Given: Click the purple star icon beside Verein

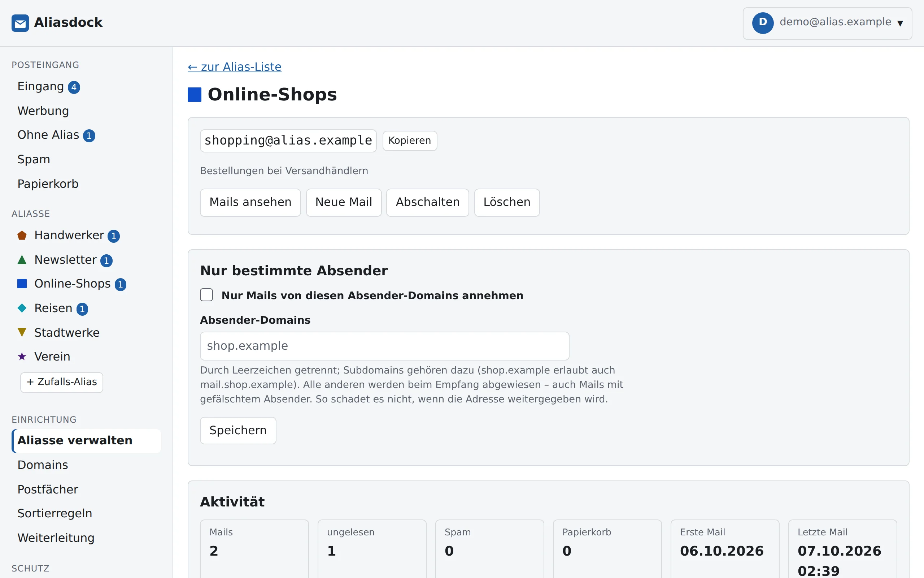Looking at the screenshot, I should [22, 357].
